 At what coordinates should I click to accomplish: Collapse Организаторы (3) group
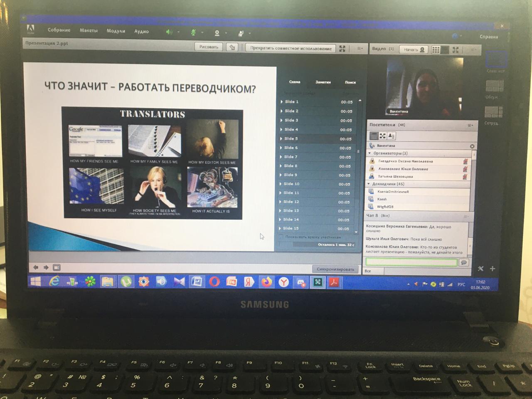369,153
